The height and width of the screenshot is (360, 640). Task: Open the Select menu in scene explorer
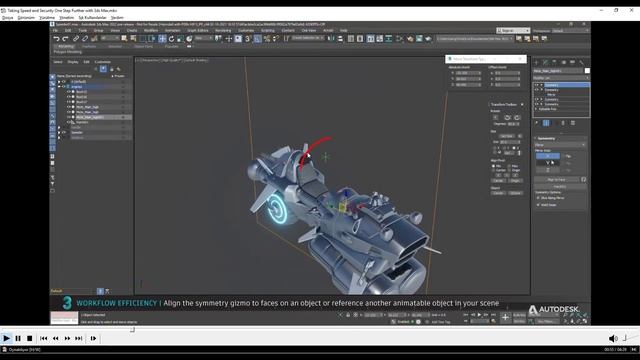click(x=58, y=62)
